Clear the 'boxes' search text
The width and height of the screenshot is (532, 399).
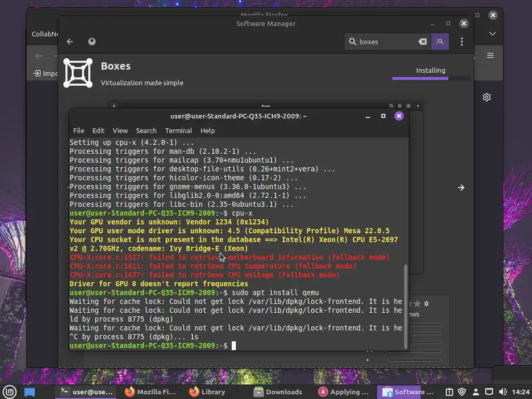(422, 42)
